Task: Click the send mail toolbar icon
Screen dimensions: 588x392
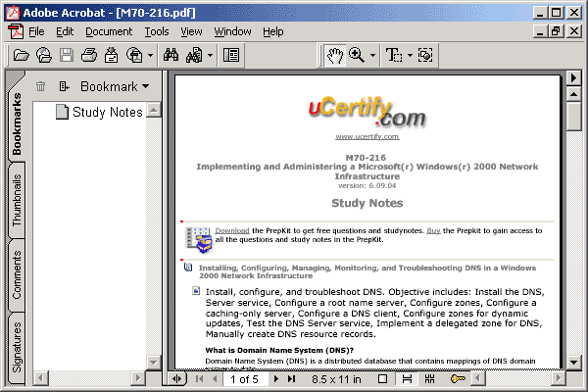Action: click(111, 56)
